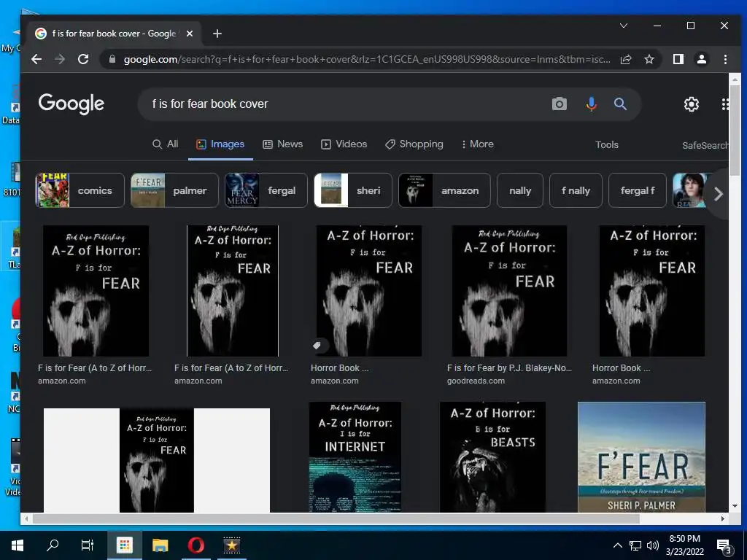Screen dimensions: 747x560
Task: Click the padlock site info icon
Action: pyautogui.click(x=112, y=59)
